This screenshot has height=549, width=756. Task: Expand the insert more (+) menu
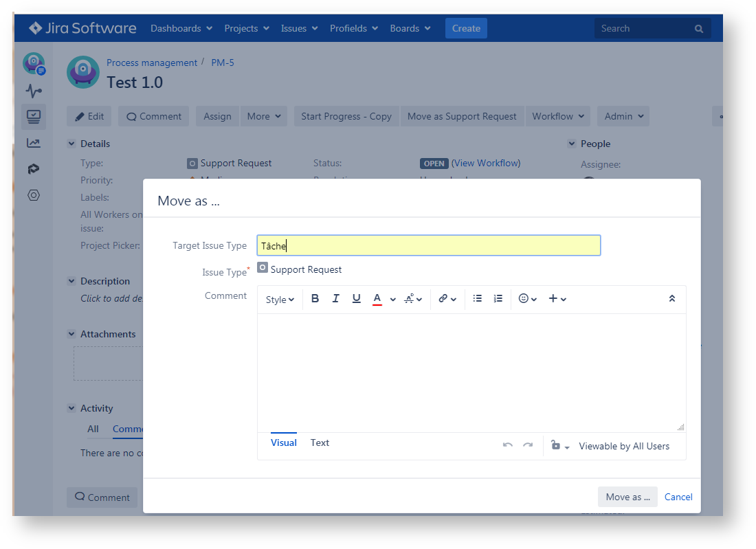point(557,299)
